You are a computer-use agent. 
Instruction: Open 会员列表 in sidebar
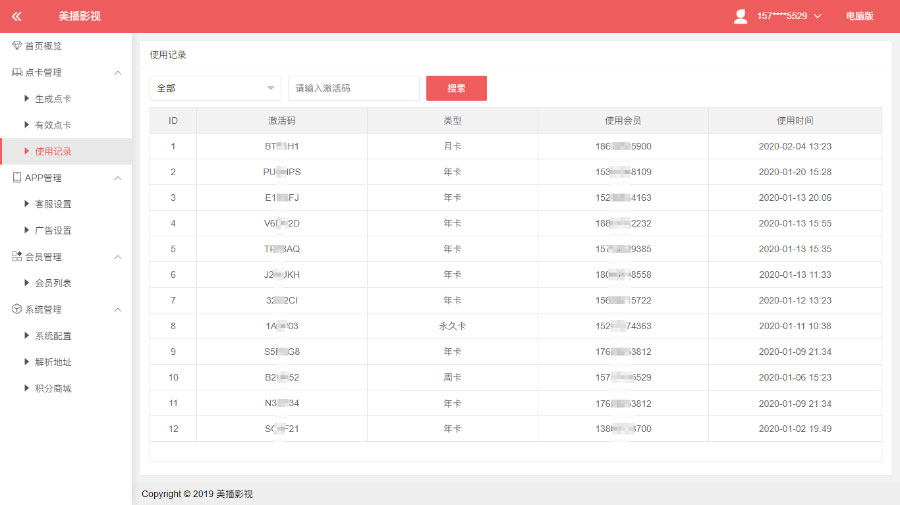[52, 283]
